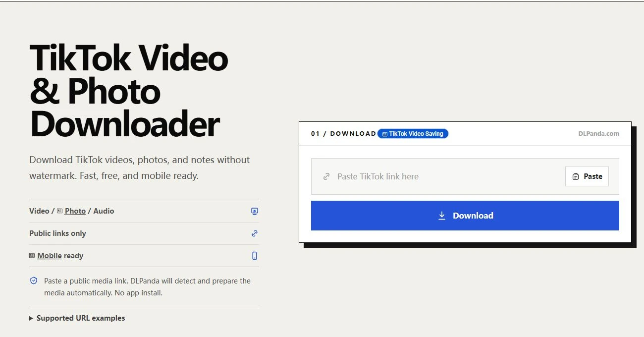Click the small icon before Photo

click(x=59, y=211)
